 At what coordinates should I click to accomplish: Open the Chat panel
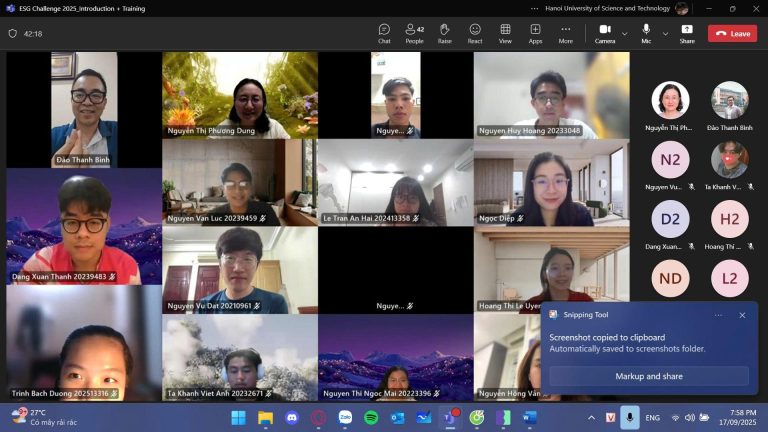click(x=384, y=34)
